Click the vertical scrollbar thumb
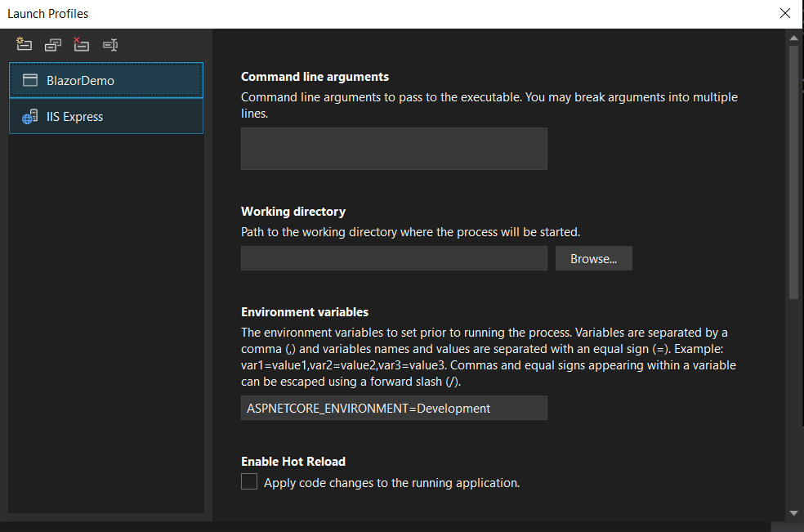 [793, 173]
